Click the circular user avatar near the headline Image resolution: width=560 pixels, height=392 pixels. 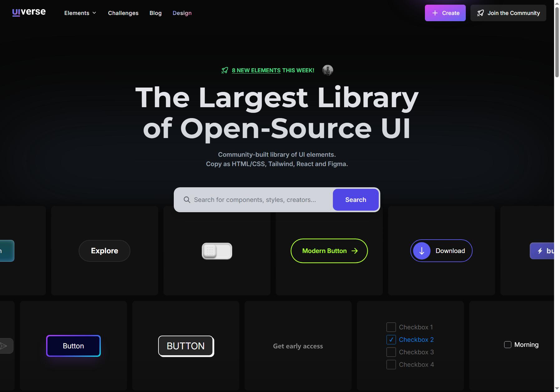pyautogui.click(x=328, y=70)
